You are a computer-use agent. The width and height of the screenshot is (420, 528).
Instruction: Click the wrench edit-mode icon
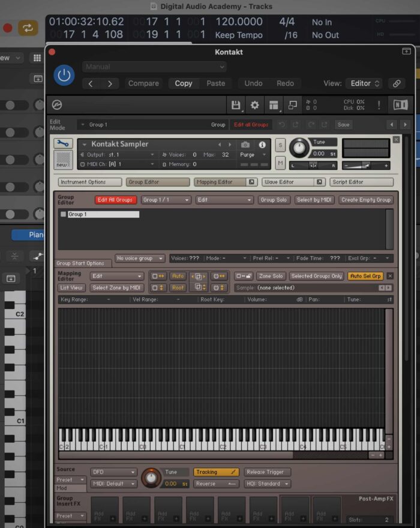62,143
